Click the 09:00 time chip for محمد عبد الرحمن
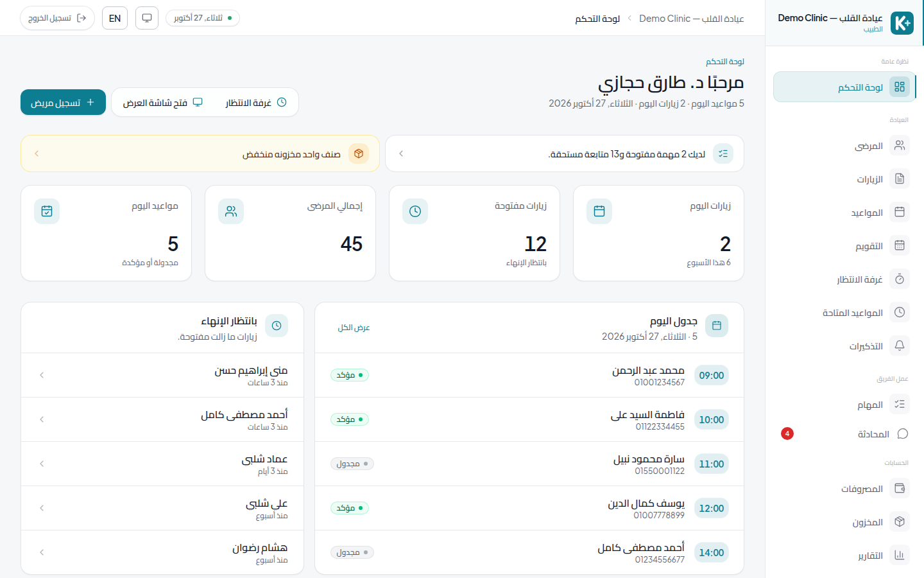 [x=712, y=375]
